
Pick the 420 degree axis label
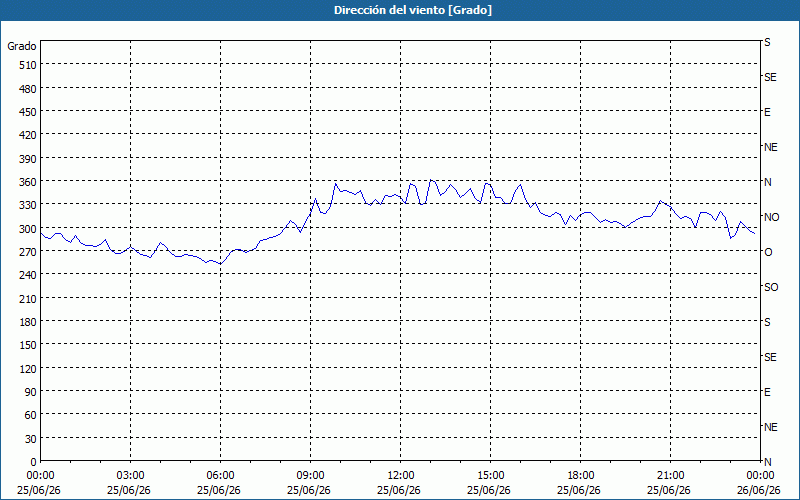[28, 135]
